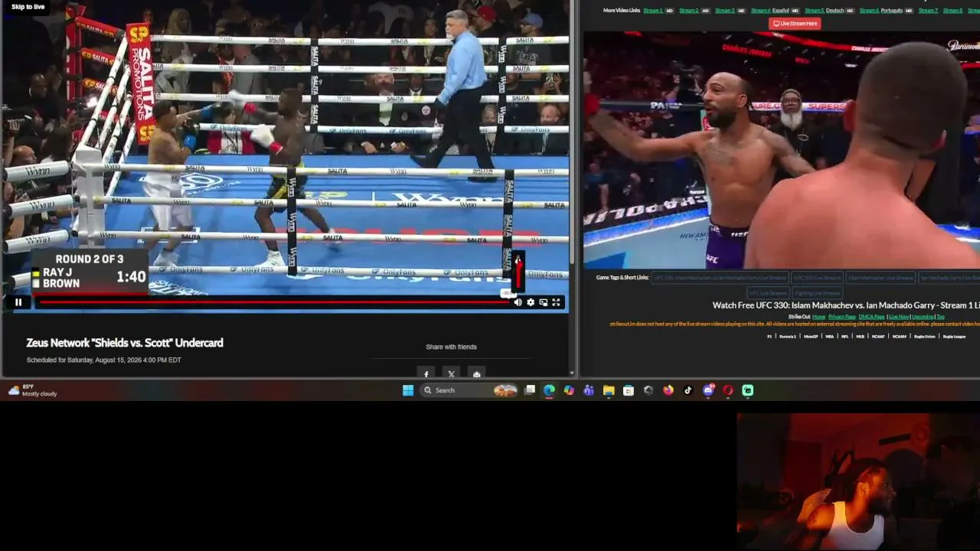Click the red Live Stream Here button
Image resolution: width=980 pixels, height=551 pixels.
click(x=795, y=23)
